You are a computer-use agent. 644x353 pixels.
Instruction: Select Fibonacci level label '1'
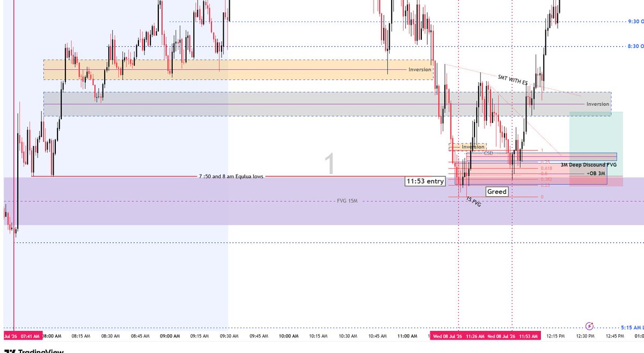coord(542,150)
